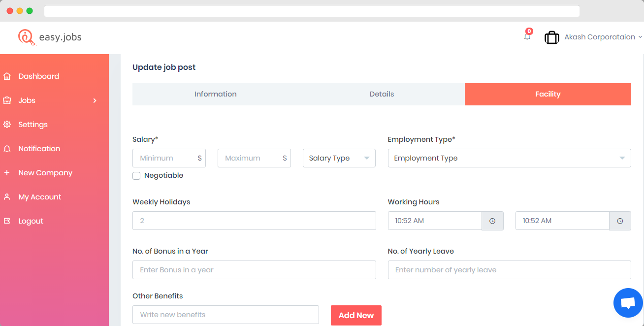The width and height of the screenshot is (644, 326).
Task: Open the notification bell in header
Action: pos(527,35)
